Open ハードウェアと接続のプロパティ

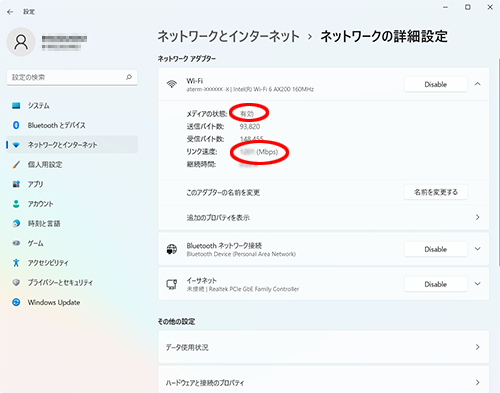coord(323,380)
